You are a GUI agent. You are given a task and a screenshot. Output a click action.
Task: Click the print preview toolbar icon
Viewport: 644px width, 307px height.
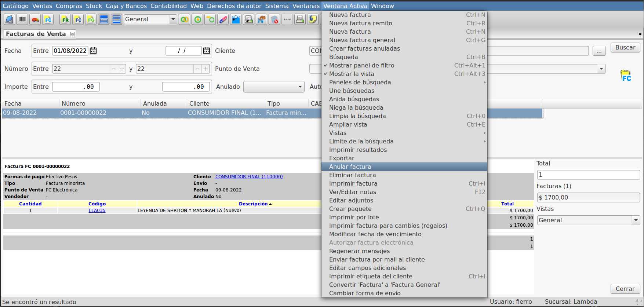coord(249,19)
